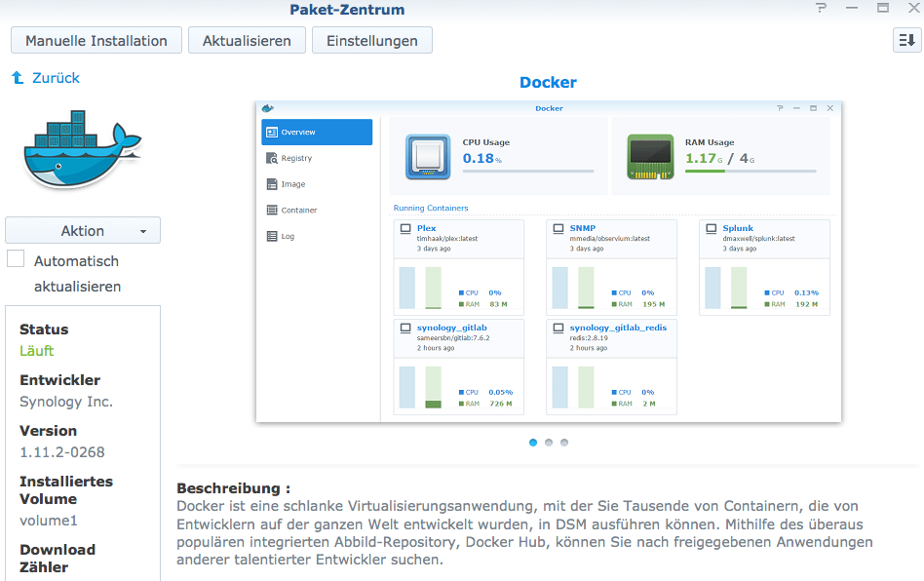Click the Läuft status text
Screen dimensions: 924x581
click(x=36, y=351)
